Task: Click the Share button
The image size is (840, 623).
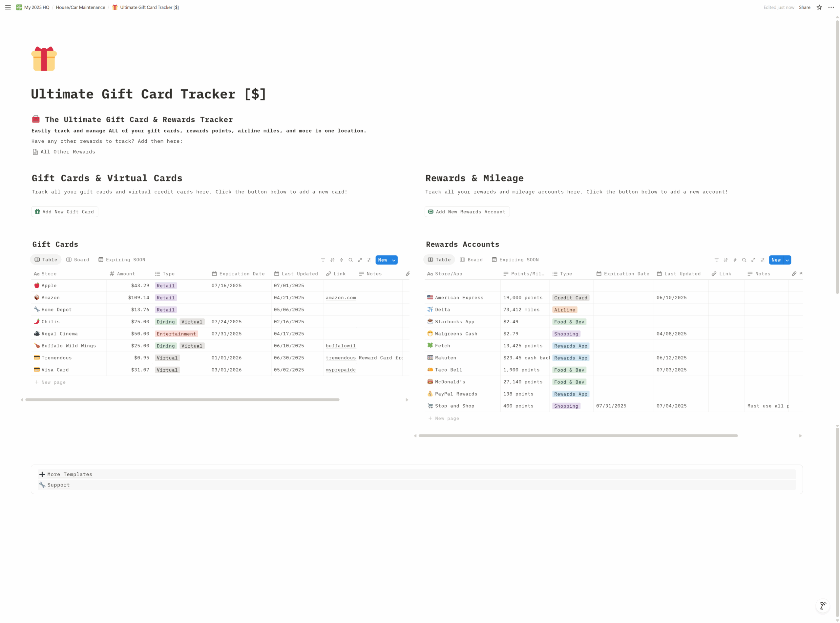Action: click(805, 7)
